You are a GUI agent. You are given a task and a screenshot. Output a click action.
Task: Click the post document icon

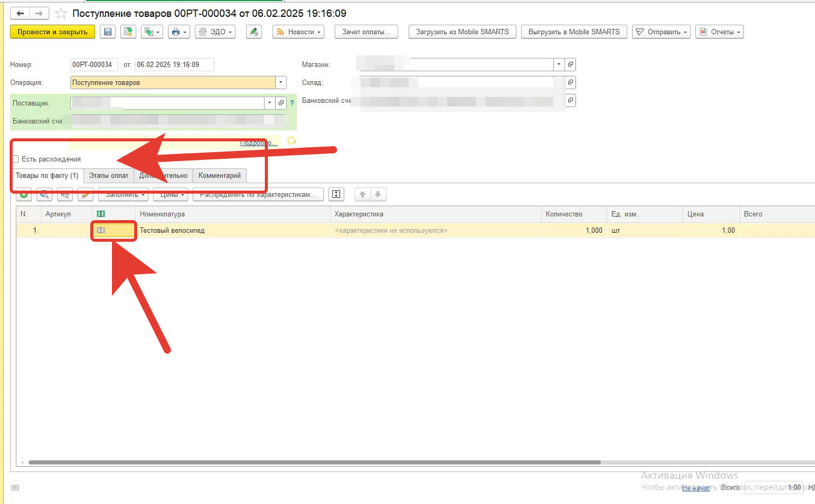[x=128, y=32]
